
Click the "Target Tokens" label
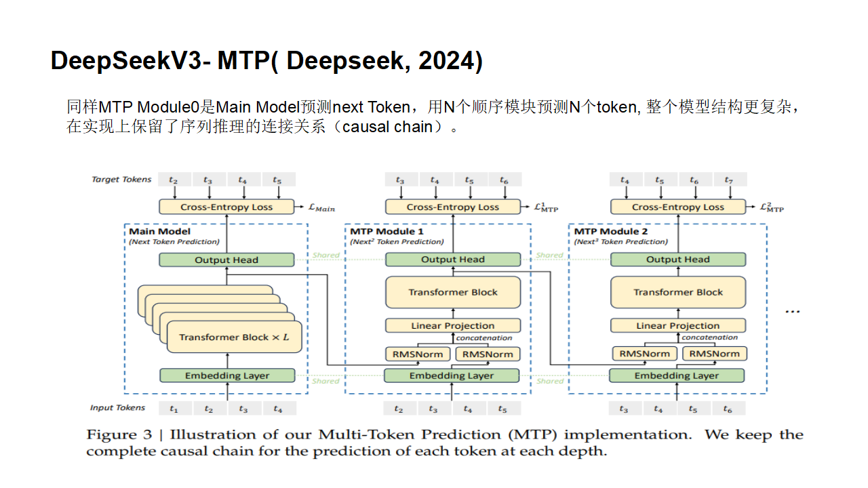[x=122, y=180]
